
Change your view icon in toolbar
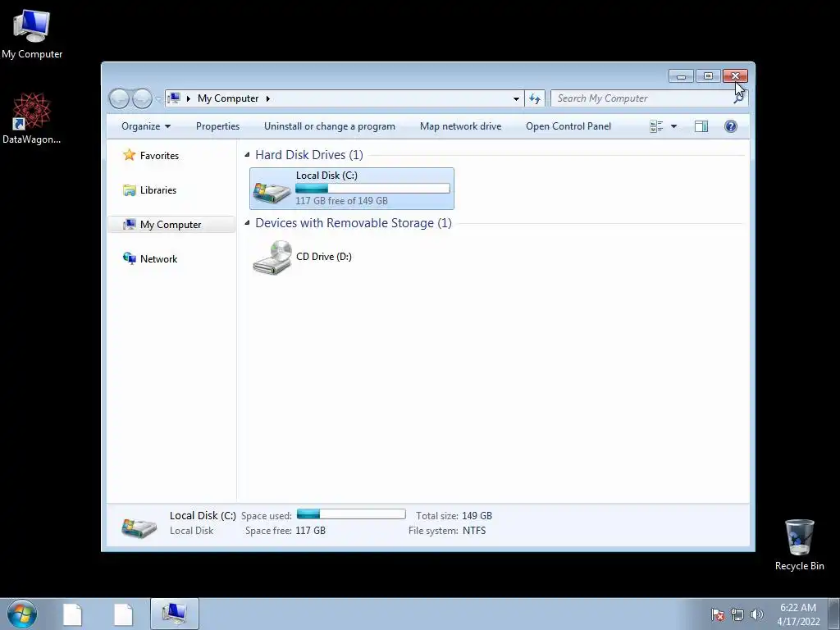(x=656, y=126)
